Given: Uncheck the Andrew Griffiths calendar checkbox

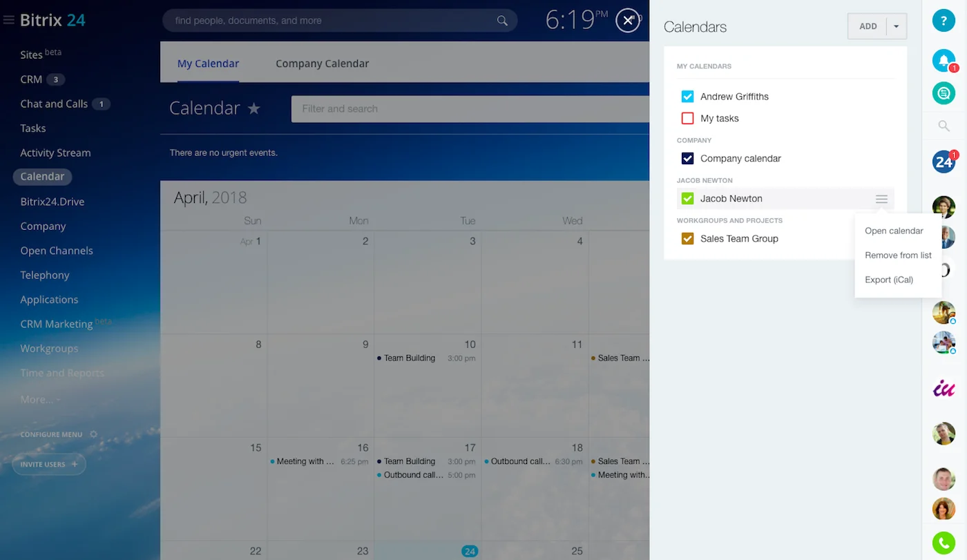Looking at the screenshot, I should tap(687, 97).
